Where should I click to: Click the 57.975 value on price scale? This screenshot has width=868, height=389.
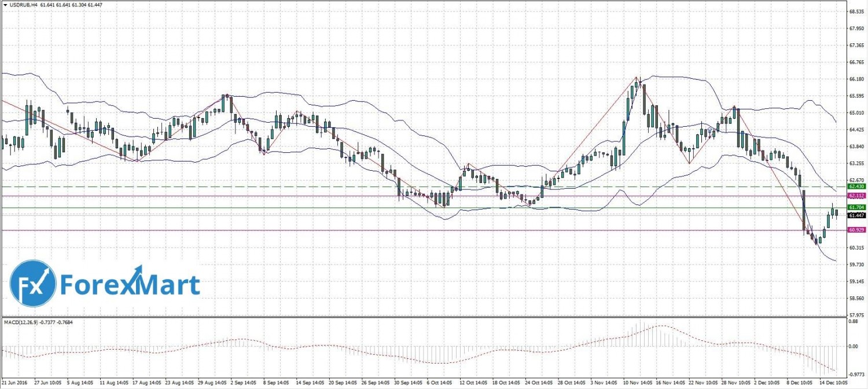point(856,314)
